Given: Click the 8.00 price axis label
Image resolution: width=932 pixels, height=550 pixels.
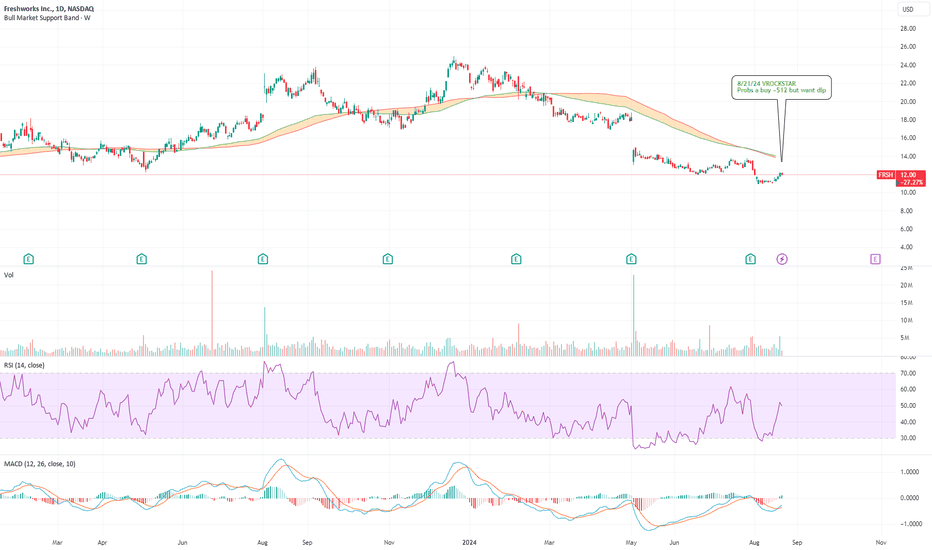Looking at the screenshot, I should [906, 211].
